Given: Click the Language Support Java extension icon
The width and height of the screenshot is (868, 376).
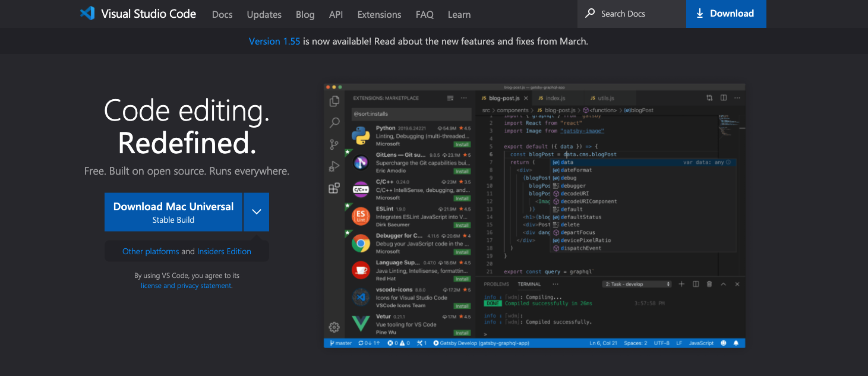Looking at the screenshot, I should coord(361,270).
